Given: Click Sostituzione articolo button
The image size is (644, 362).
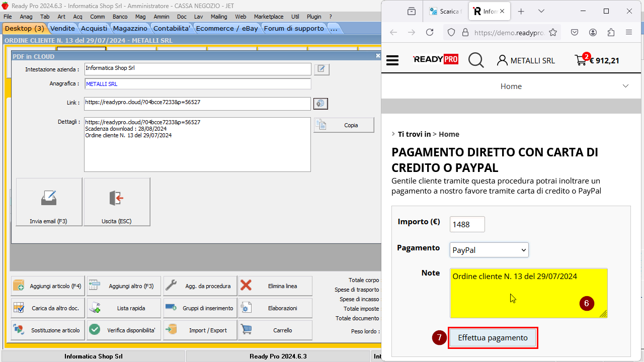Looking at the screenshot, I should coord(48,330).
